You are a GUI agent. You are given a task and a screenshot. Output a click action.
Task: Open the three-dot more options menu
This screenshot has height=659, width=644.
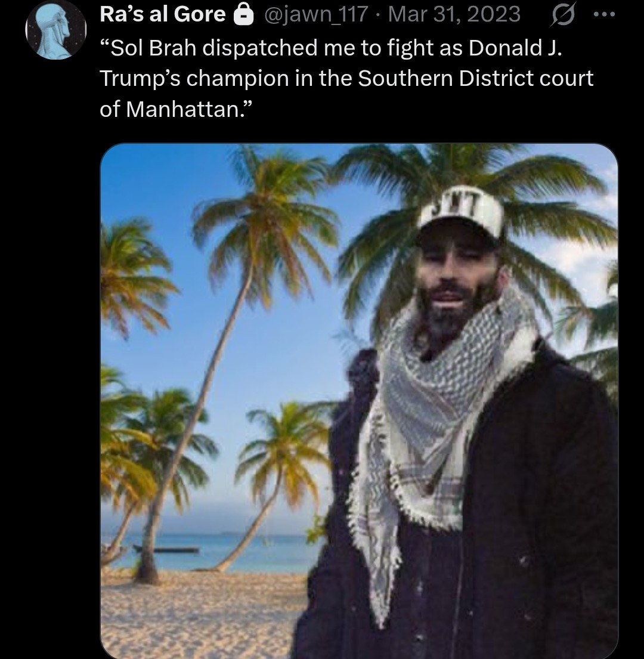coord(605,15)
